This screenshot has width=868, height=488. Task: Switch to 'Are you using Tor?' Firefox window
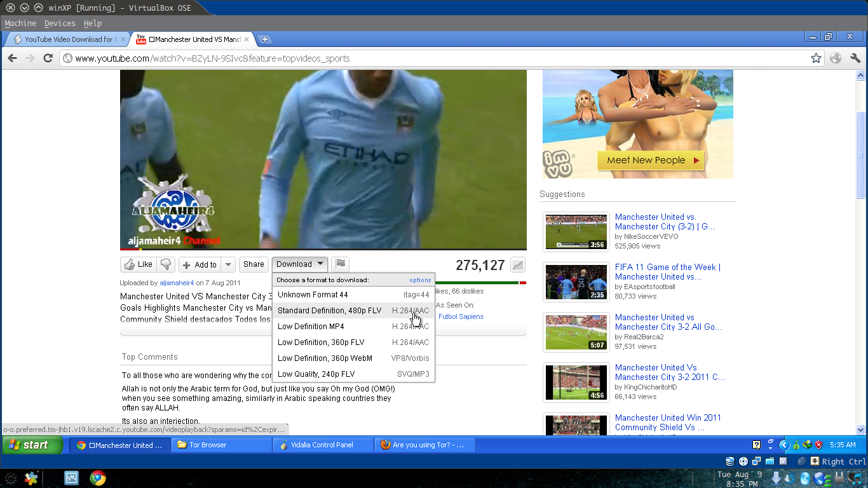point(425,445)
